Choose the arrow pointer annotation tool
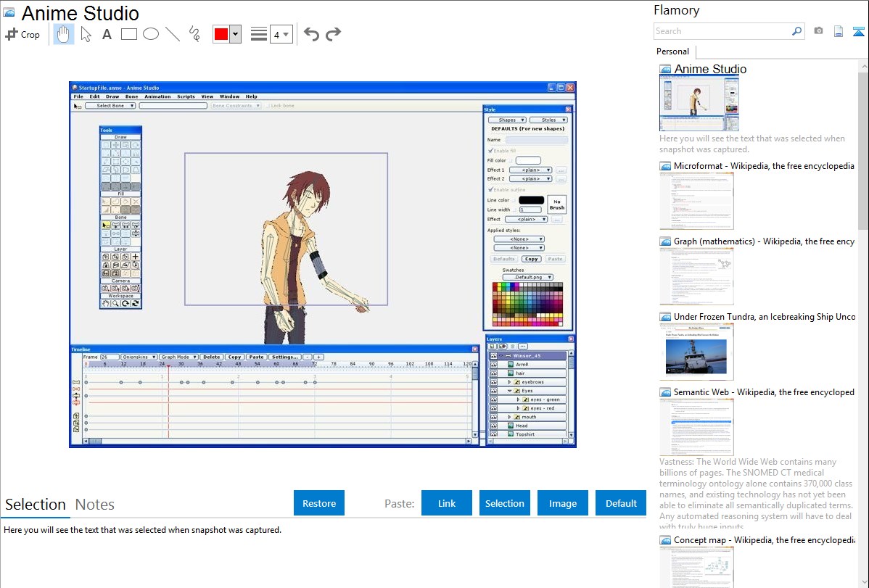Image resolution: width=869 pixels, height=588 pixels. 86,34
